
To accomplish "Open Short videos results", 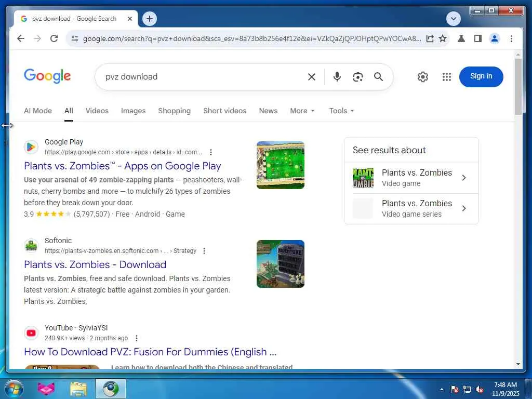I will [x=224, y=111].
